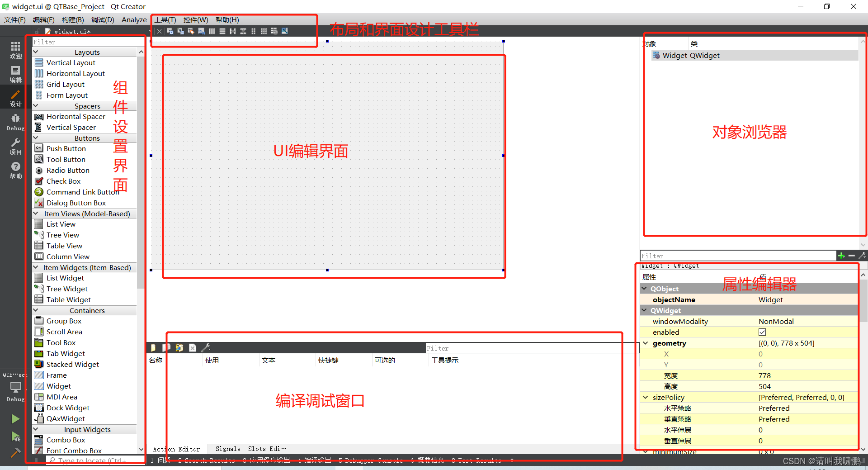Image resolution: width=868 pixels, height=470 pixels.
Task: Apply Lay Out Horizontally from toolbar
Action: 212,31
